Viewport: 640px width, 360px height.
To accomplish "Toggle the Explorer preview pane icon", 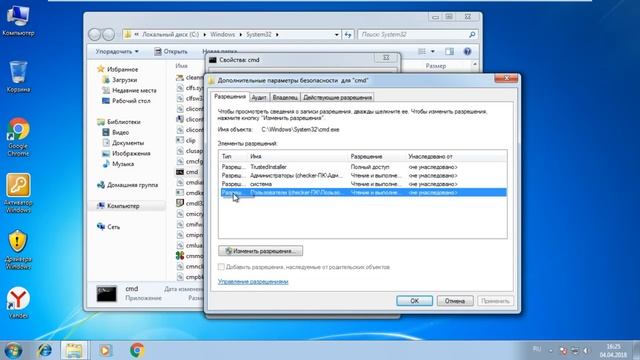I will coord(449,51).
